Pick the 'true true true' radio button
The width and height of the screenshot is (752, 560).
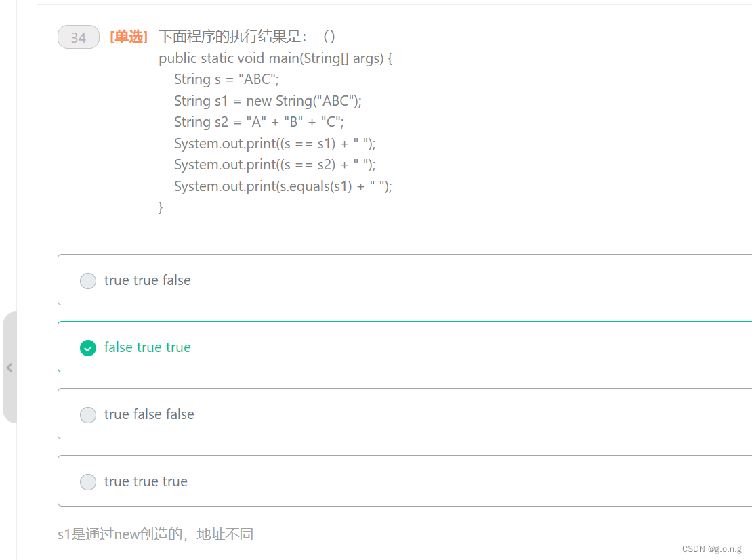pyautogui.click(x=88, y=481)
